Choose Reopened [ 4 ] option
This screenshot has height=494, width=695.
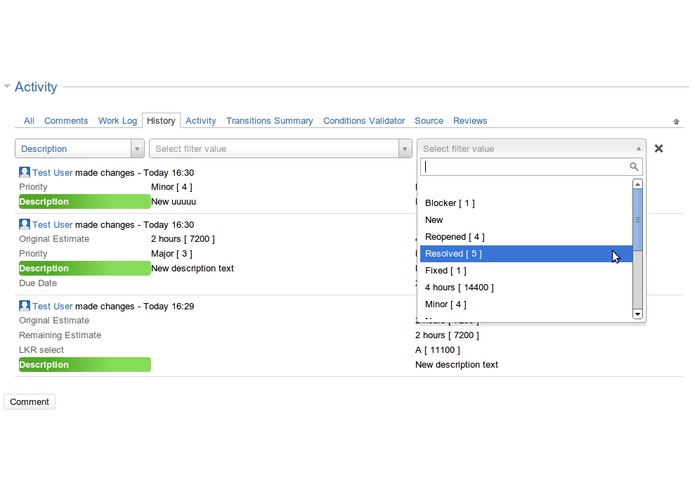526,237
